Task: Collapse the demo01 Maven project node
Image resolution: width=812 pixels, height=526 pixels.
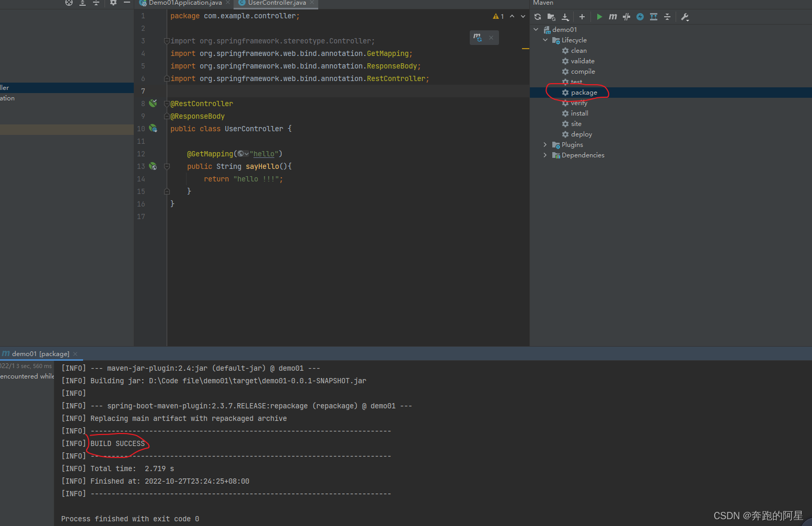Action: [536, 30]
